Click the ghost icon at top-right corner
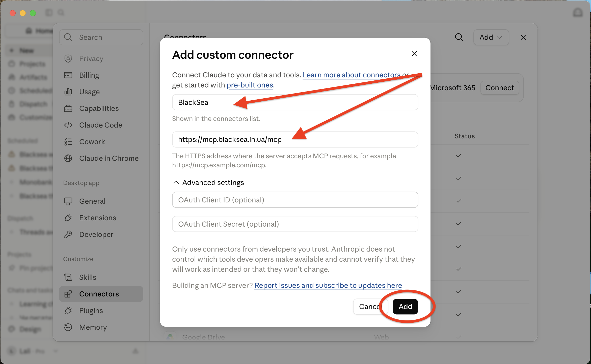The image size is (591, 364). tap(578, 13)
